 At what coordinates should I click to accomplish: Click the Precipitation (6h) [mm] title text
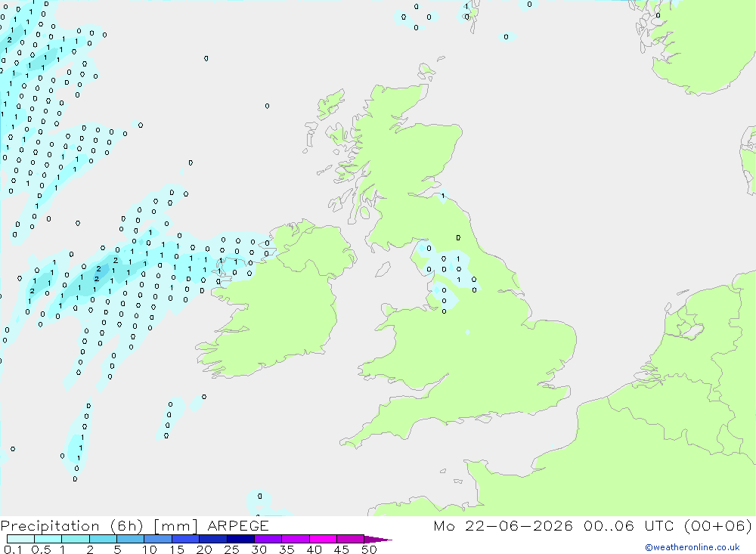tap(99, 526)
